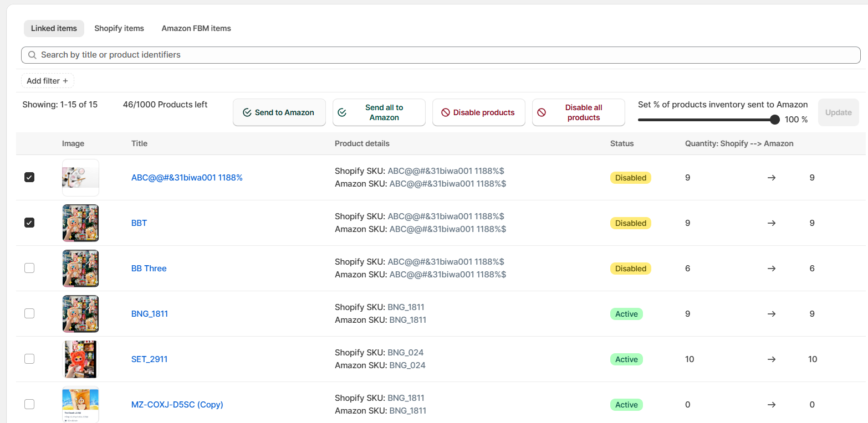Click prohibit icon on Disable products button
This screenshot has height=423, width=868.
pos(445,112)
